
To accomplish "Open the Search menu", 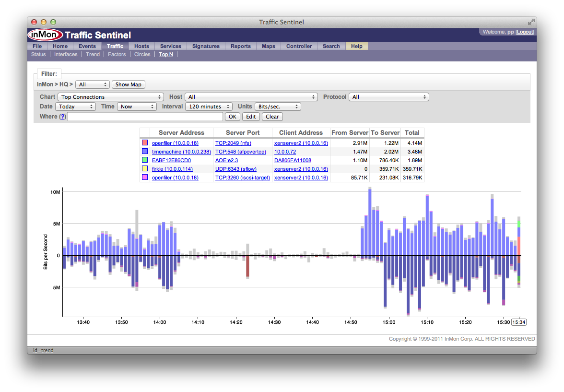I will click(331, 46).
